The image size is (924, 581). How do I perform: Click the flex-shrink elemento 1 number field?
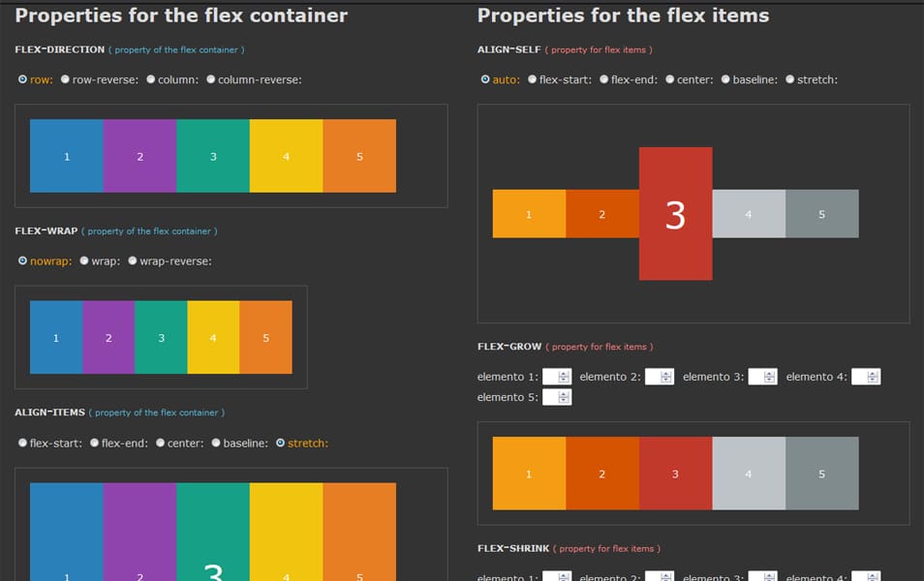(557, 576)
